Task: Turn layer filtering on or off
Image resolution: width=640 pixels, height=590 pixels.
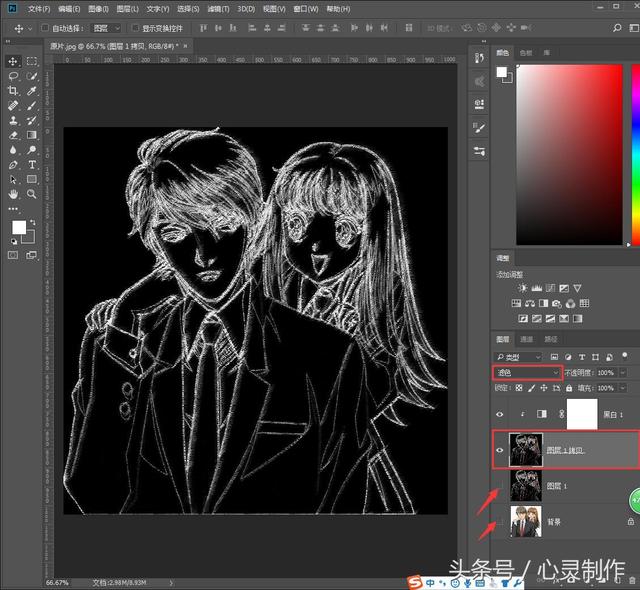Action: tap(624, 356)
